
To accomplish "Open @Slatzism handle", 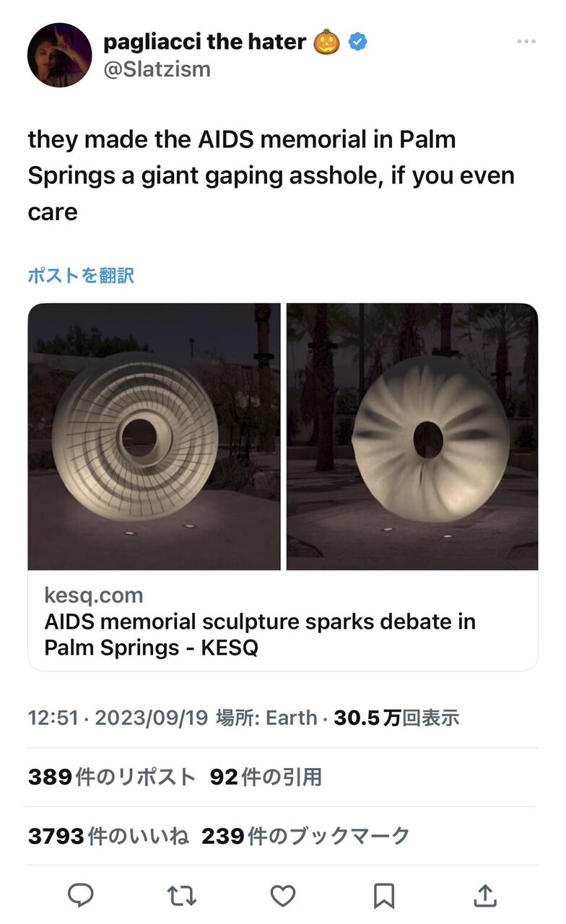I will tap(157, 70).
